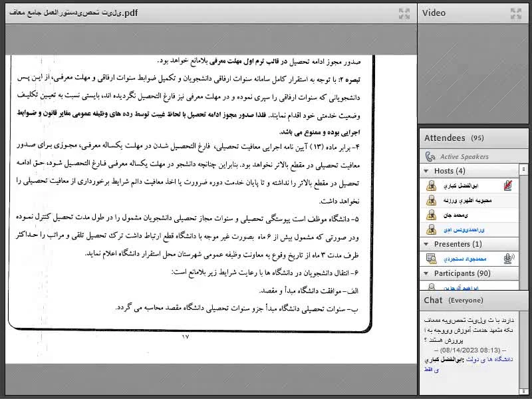Click the Video pod title

tap(434, 13)
